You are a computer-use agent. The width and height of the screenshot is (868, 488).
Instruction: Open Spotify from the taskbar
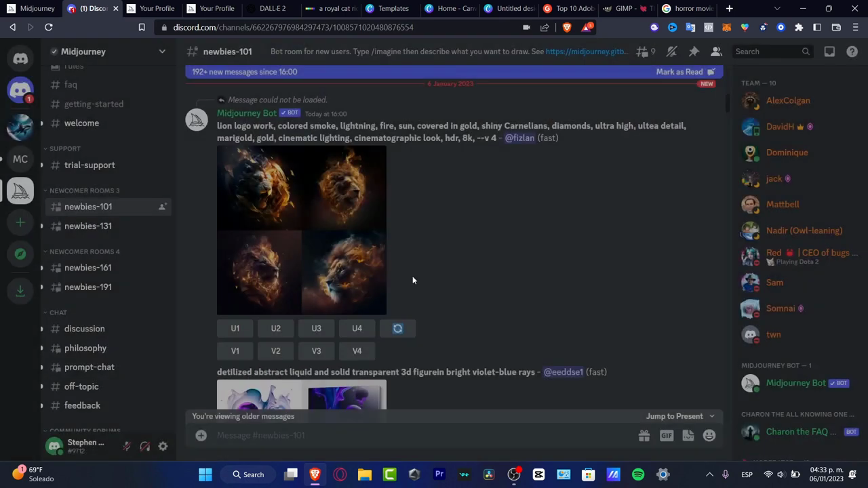pyautogui.click(x=638, y=474)
